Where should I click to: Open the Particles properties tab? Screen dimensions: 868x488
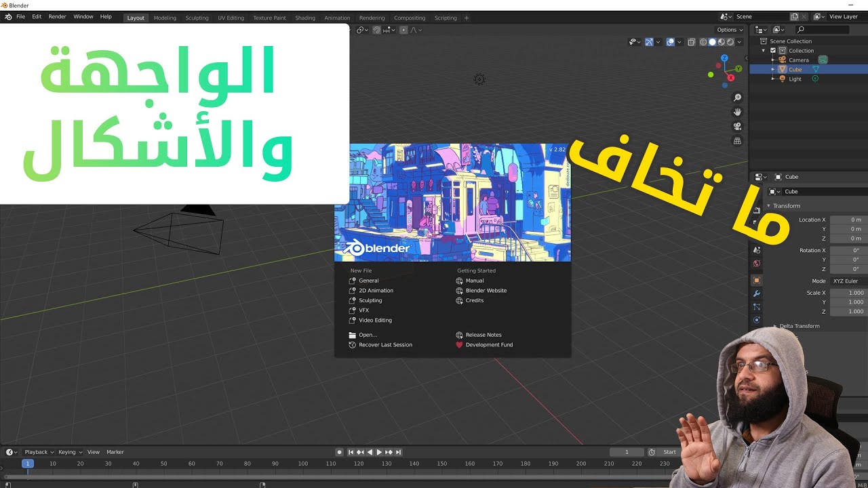757,307
